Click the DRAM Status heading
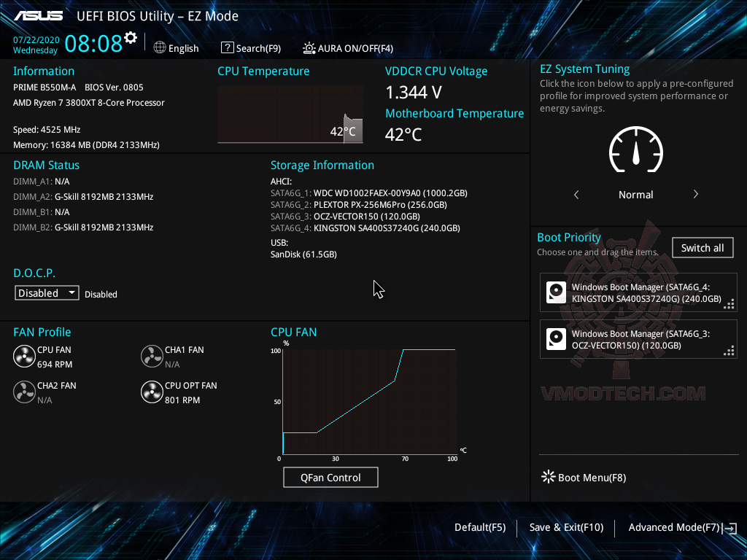Screen dimensions: 747x560 point(46,166)
